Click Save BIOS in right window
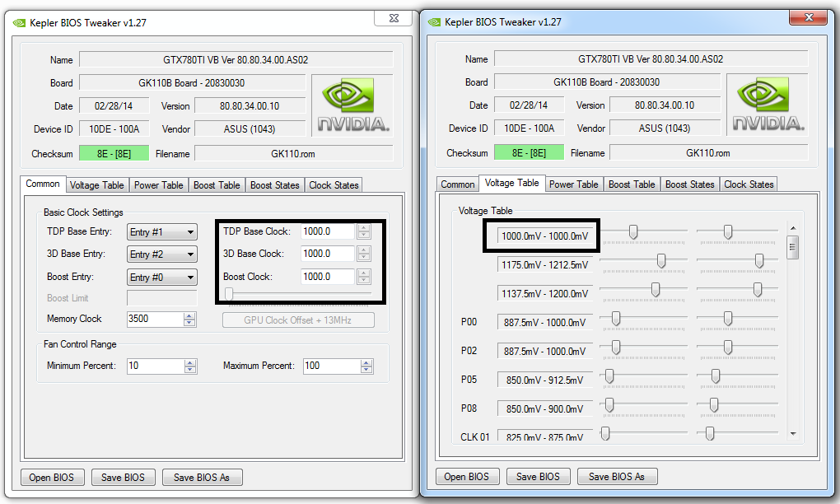 [x=539, y=476]
